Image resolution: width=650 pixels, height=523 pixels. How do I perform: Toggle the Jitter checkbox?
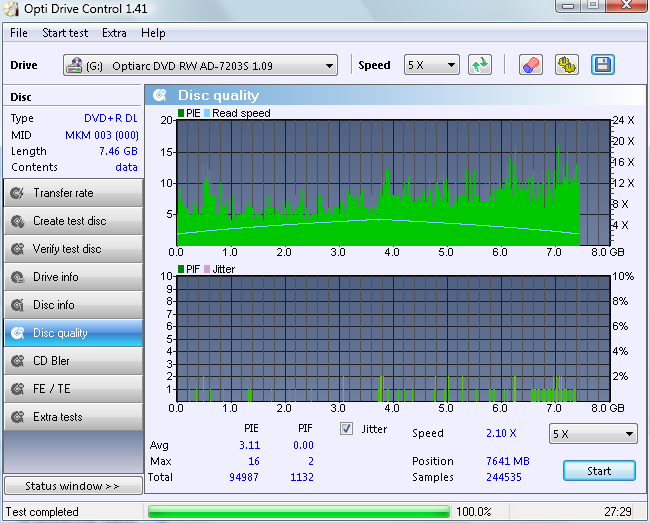(x=346, y=429)
